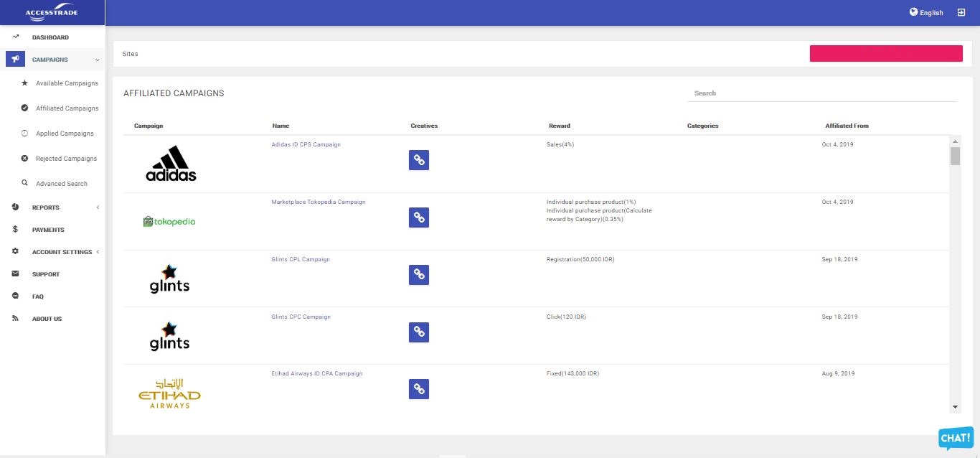This screenshot has height=458, width=980.
Task: Open Marketplace Tokopedia Campaign link
Action: (319, 202)
